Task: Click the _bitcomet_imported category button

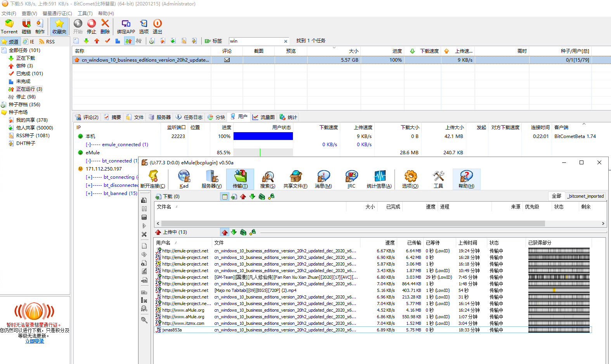Action: (585, 196)
